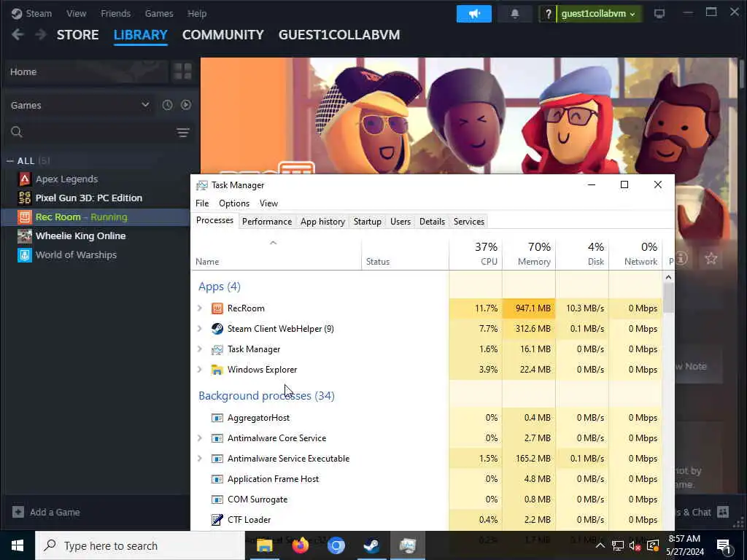The image size is (747, 560).
Task: Switch to Services tab
Action: (469, 222)
